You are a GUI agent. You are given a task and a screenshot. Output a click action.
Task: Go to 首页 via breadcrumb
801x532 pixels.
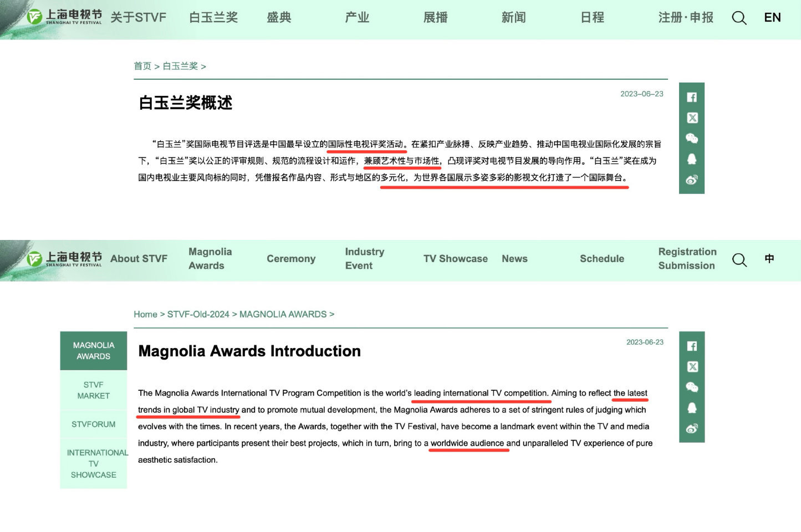142,66
